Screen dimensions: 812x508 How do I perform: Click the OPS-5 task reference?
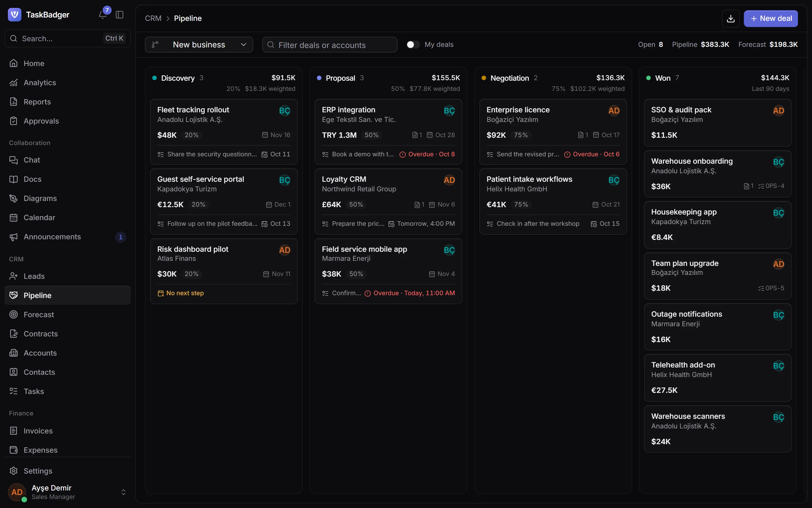click(771, 288)
